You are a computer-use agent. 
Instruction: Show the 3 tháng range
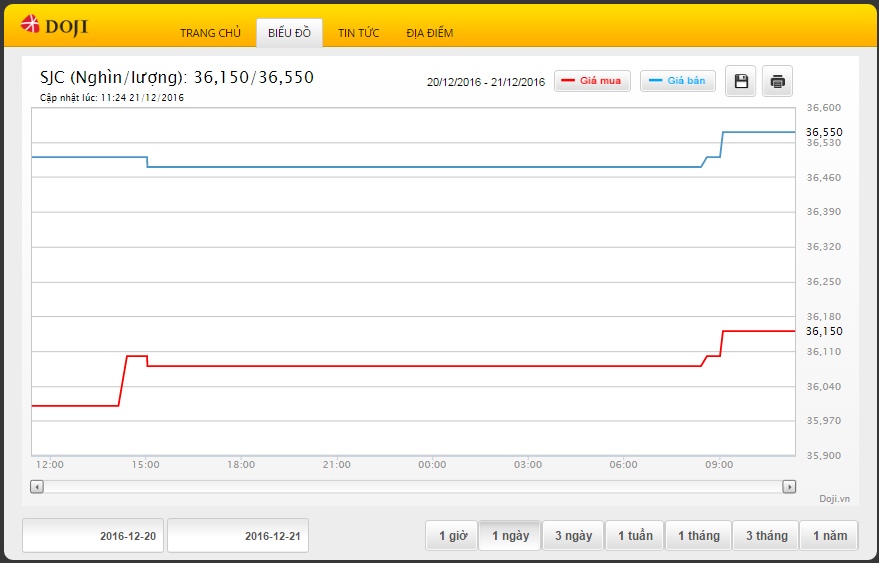tap(766, 536)
